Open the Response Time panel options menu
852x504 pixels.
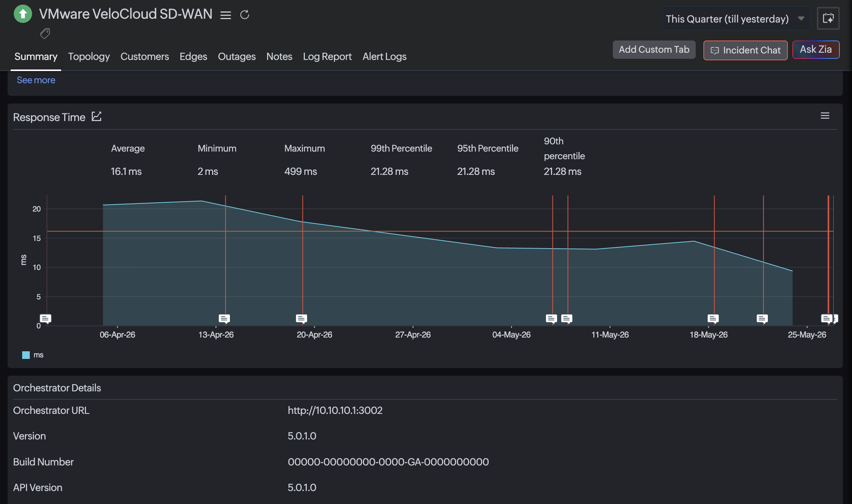(825, 116)
